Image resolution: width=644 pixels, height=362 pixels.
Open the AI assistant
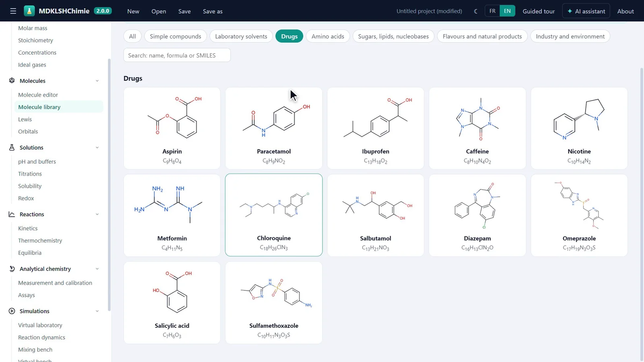[586, 11]
